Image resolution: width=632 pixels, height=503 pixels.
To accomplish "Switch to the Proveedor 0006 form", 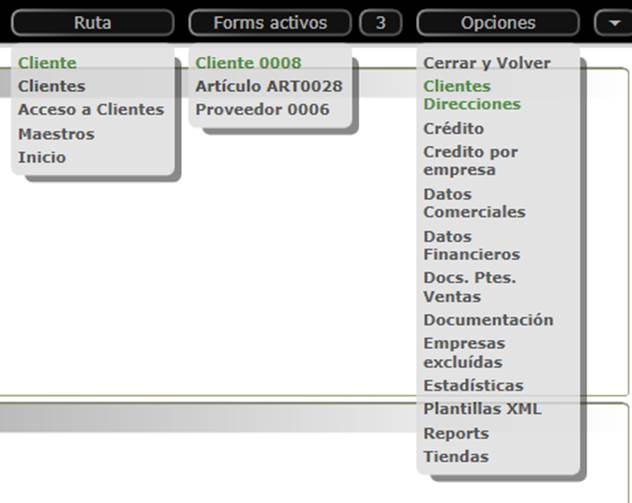I will [x=262, y=110].
